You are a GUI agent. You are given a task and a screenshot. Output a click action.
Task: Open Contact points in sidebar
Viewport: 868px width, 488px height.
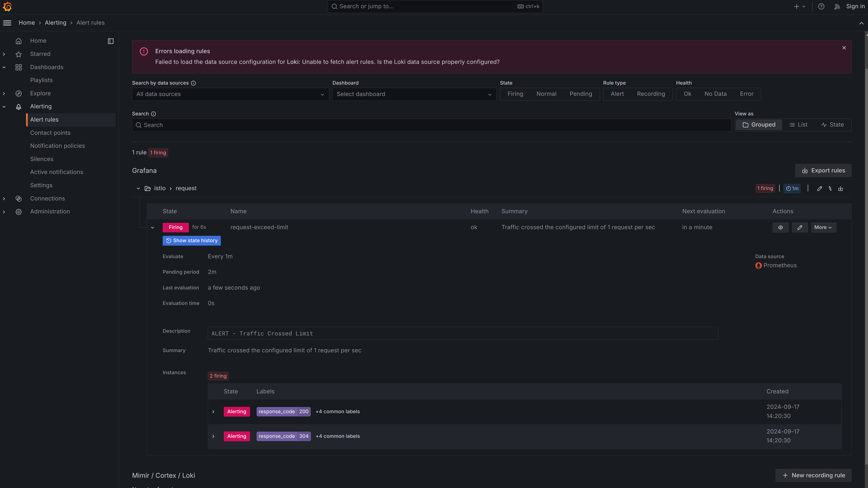click(50, 133)
